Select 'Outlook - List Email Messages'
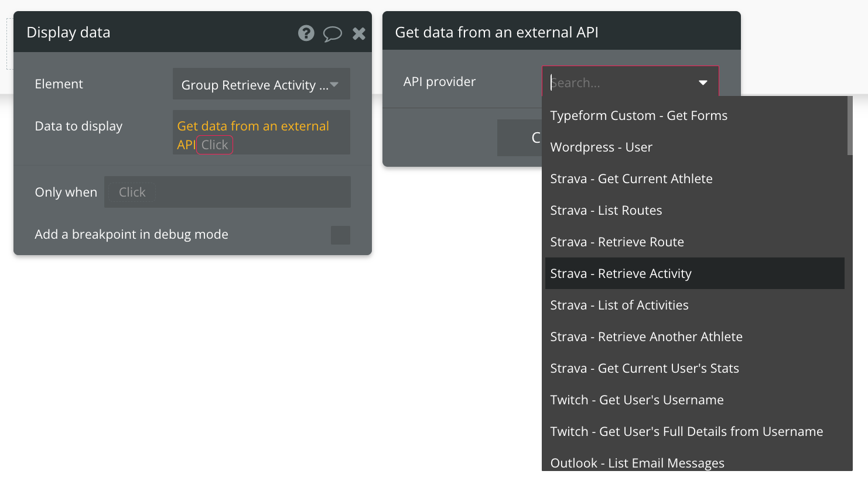This screenshot has height=488, width=868. pos(637,462)
